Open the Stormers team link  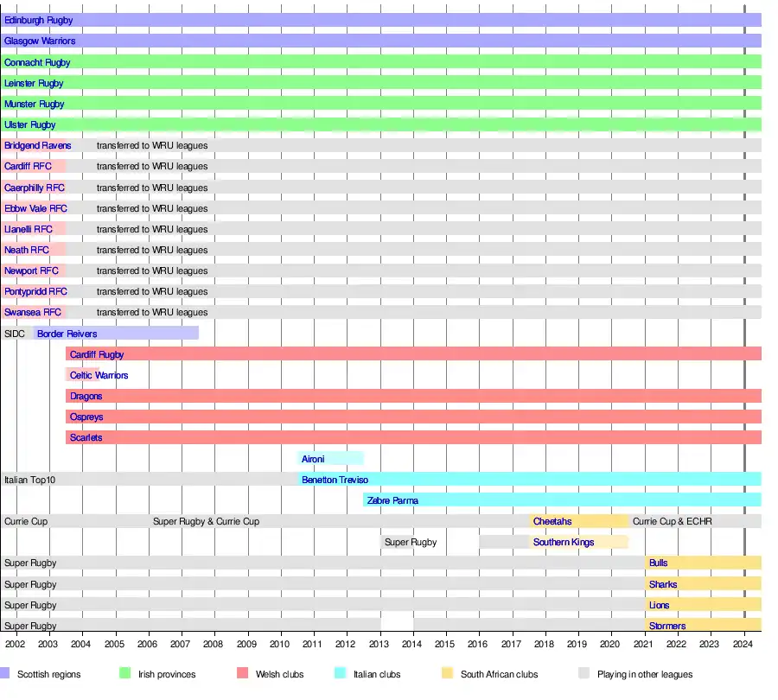tap(666, 626)
